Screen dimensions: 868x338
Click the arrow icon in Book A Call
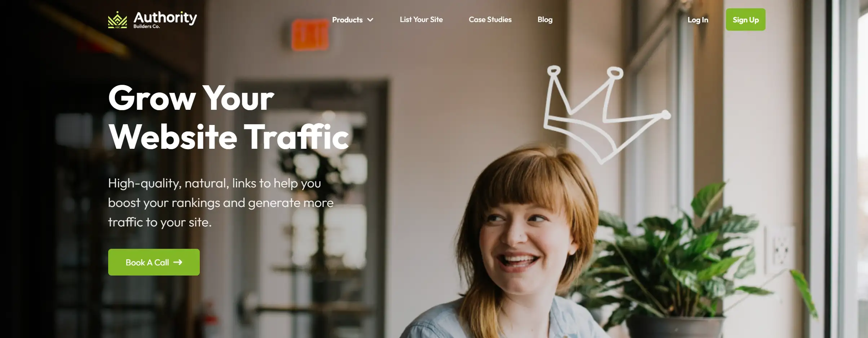[x=178, y=262]
